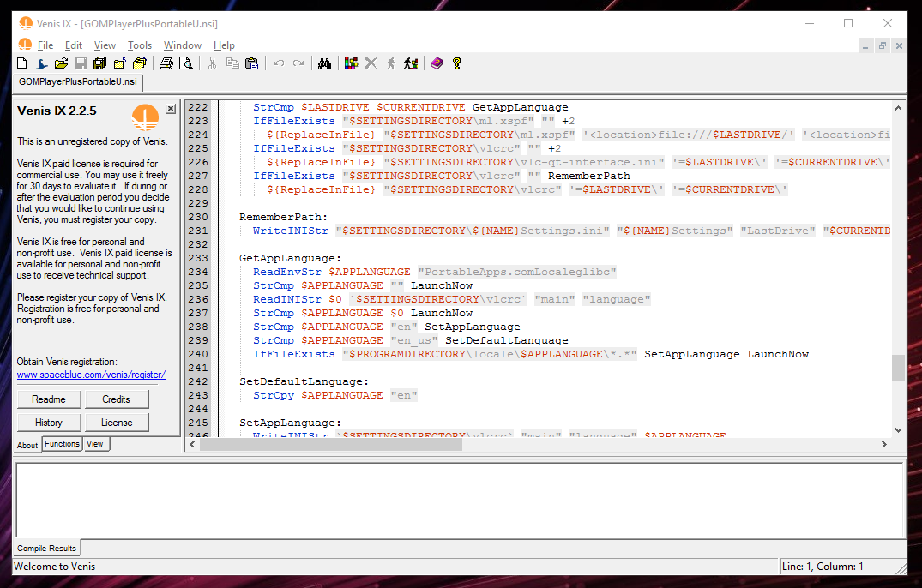Close the Venis IX side panel
Screen dimensions: 922x588
click(171, 109)
